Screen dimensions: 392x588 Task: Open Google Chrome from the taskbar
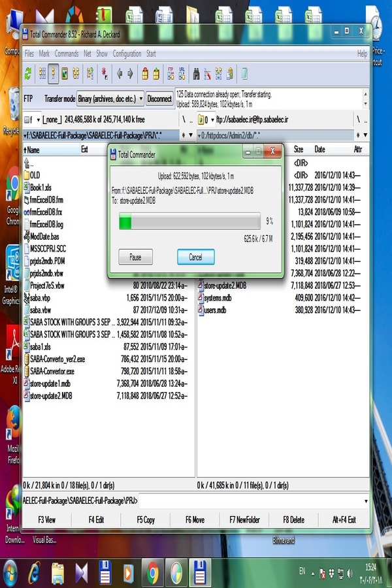click(152, 574)
